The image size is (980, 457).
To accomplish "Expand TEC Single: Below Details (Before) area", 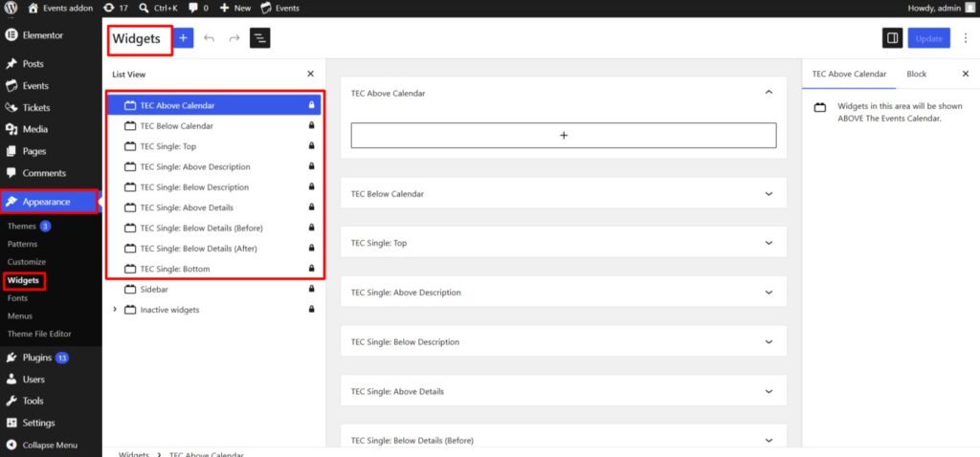I will tap(768, 440).
